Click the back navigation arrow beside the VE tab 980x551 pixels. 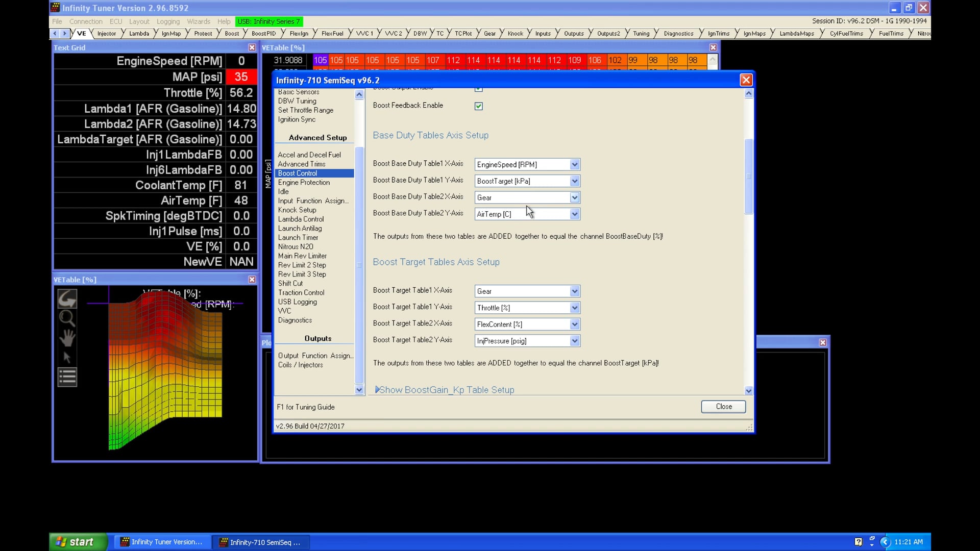[55, 33]
